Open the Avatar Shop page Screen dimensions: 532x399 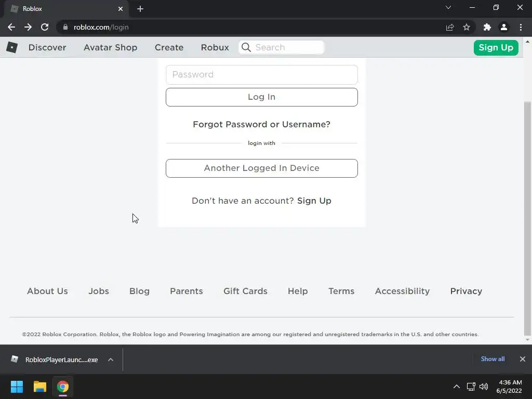[x=110, y=47]
